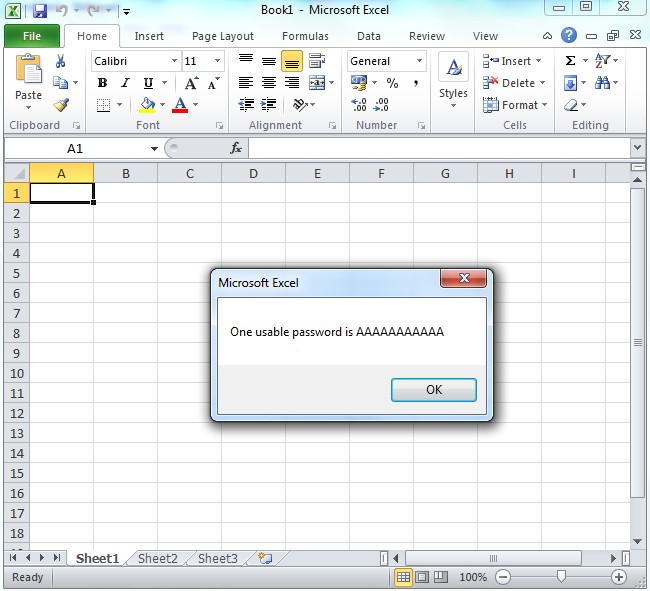Image resolution: width=650 pixels, height=591 pixels.
Task: Apply cell borders with the Borders icon
Action: (x=103, y=105)
